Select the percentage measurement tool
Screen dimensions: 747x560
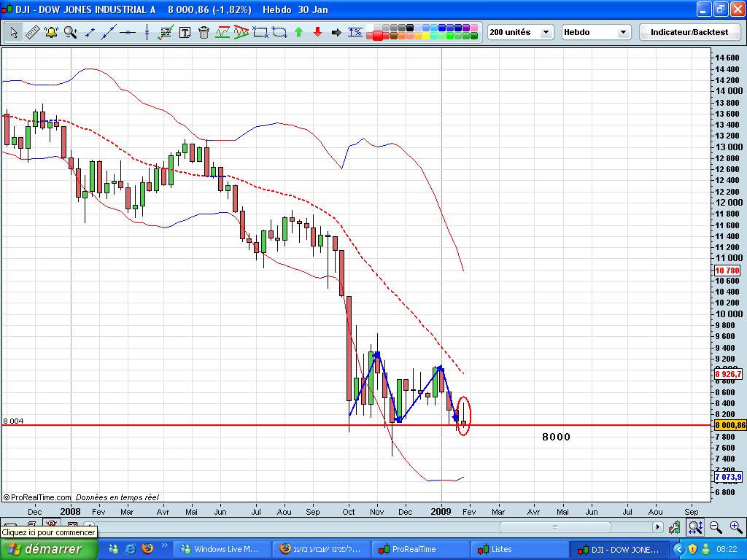click(355, 32)
